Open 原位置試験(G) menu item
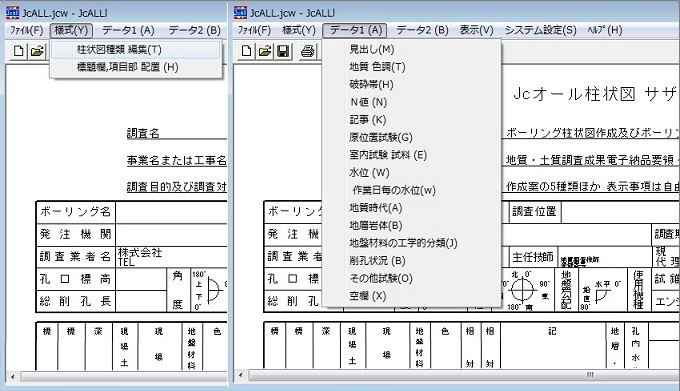This screenshot has height=391, width=680. (381, 137)
